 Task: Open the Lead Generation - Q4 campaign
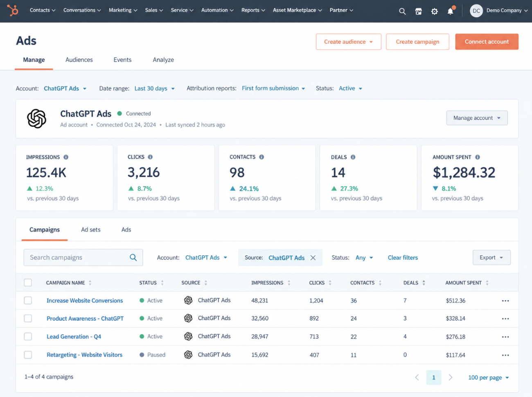click(74, 336)
